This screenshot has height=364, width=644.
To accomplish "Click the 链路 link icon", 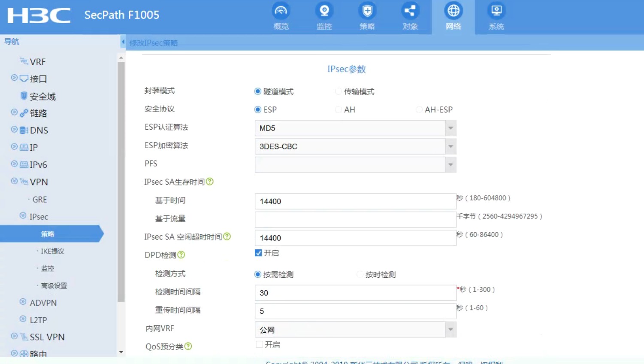I will pos(24,113).
